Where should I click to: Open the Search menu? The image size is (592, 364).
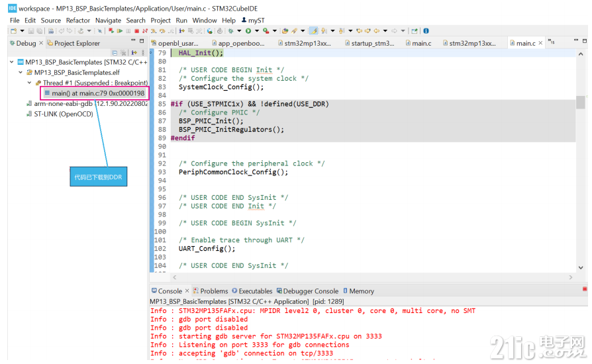click(136, 21)
